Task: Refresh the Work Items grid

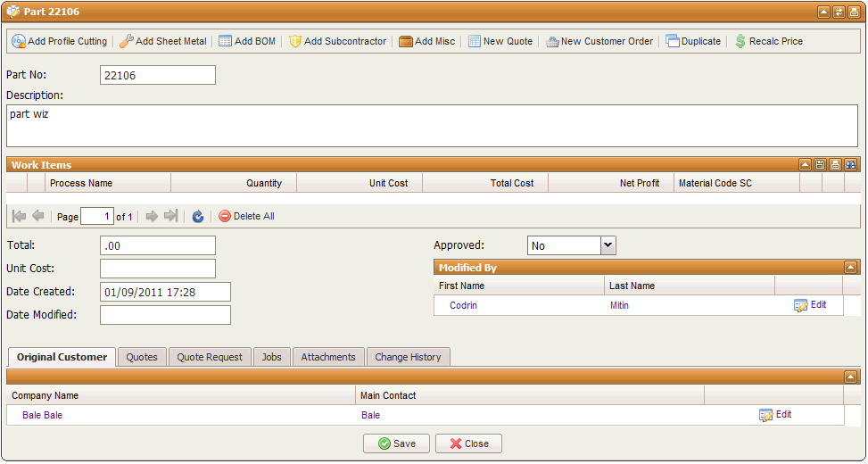Action: point(197,216)
